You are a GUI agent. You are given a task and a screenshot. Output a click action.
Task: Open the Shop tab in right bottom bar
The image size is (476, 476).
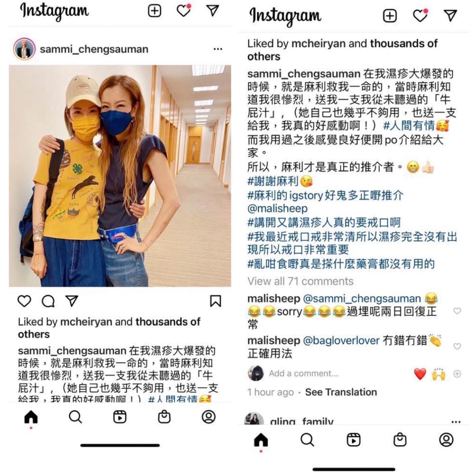400,440
